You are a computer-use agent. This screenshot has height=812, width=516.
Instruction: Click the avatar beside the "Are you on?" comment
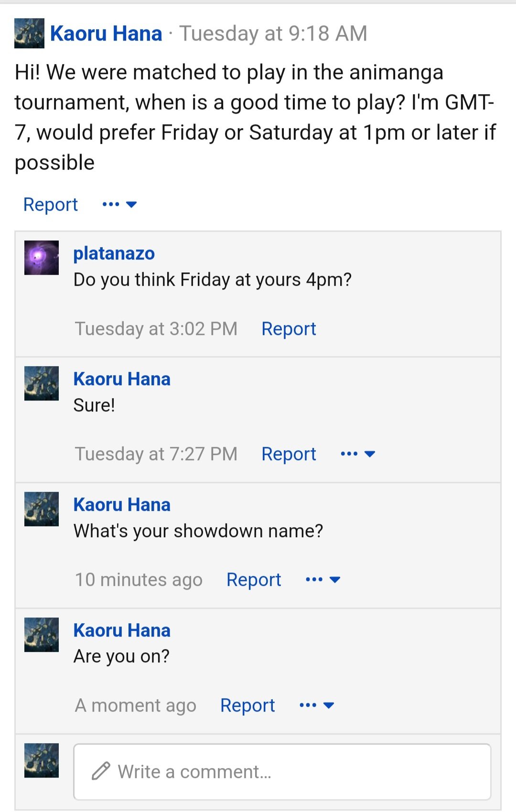pyautogui.click(x=42, y=635)
